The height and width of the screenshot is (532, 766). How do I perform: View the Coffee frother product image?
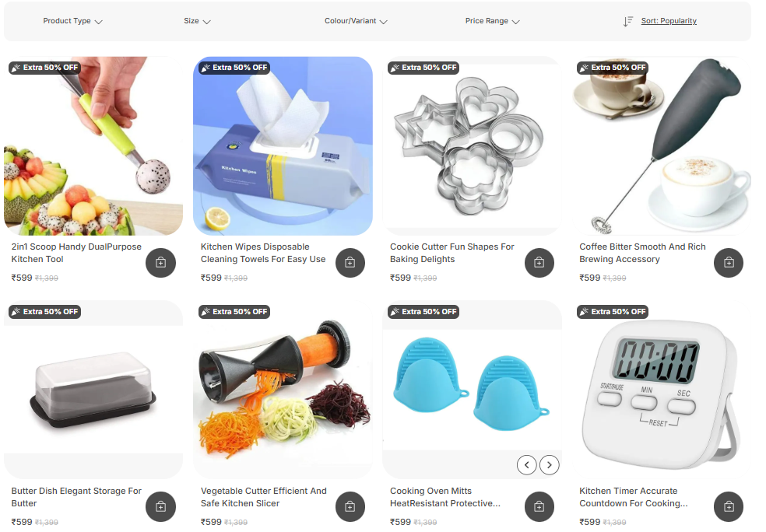pyautogui.click(x=662, y=146)
